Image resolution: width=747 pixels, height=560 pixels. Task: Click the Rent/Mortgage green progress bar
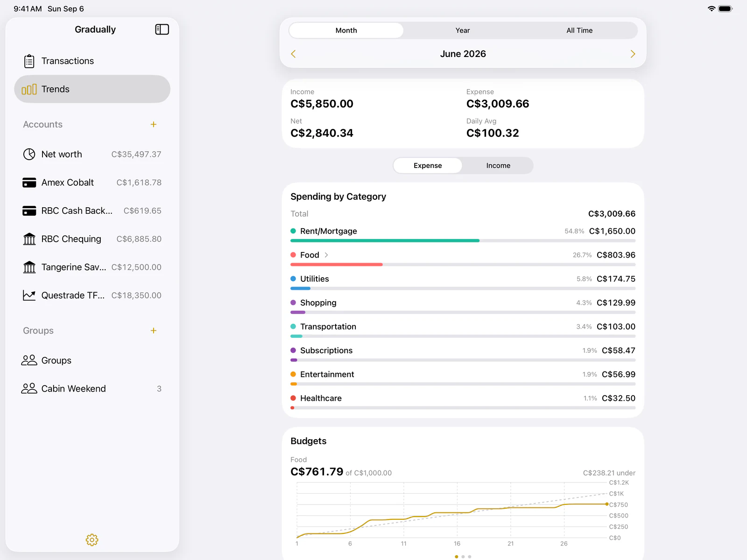pyautogui.click(x=385, y=241)
